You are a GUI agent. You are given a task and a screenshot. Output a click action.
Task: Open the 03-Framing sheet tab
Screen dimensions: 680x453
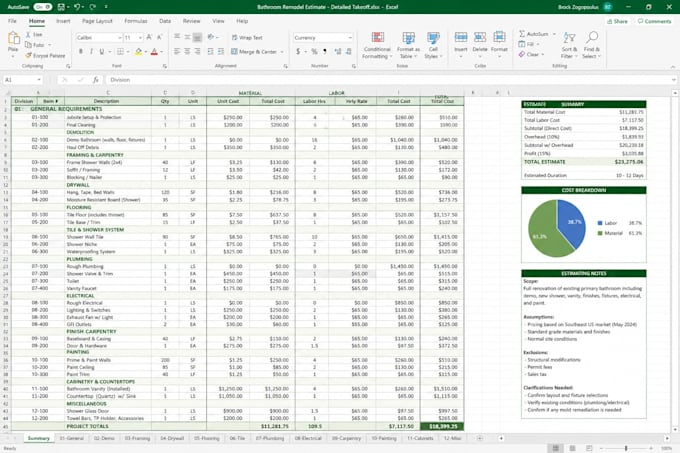click(x=137, y=438)
